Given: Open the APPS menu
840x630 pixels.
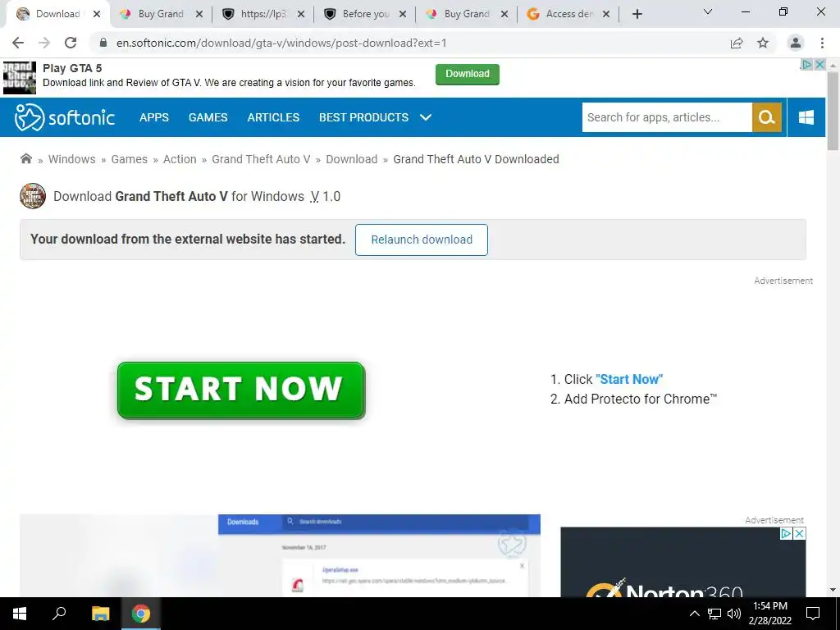Looking at the screenshot, I should [x=153, y=117].
